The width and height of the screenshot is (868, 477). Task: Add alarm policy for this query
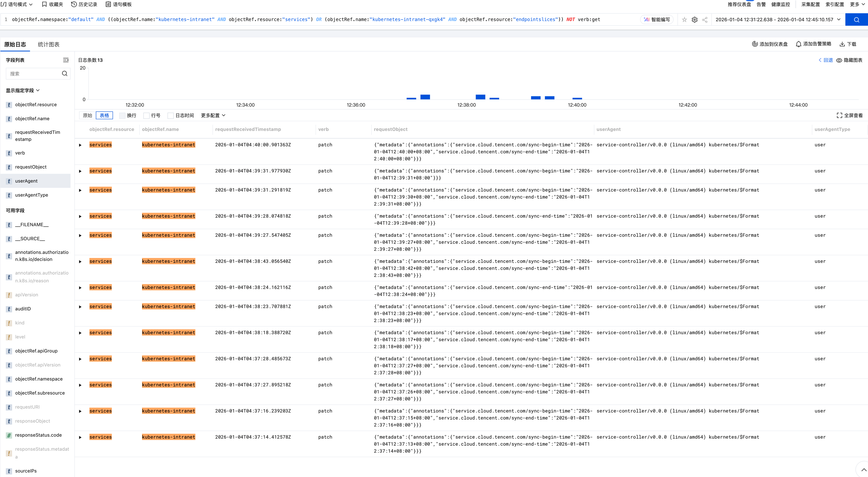(813, 44)
